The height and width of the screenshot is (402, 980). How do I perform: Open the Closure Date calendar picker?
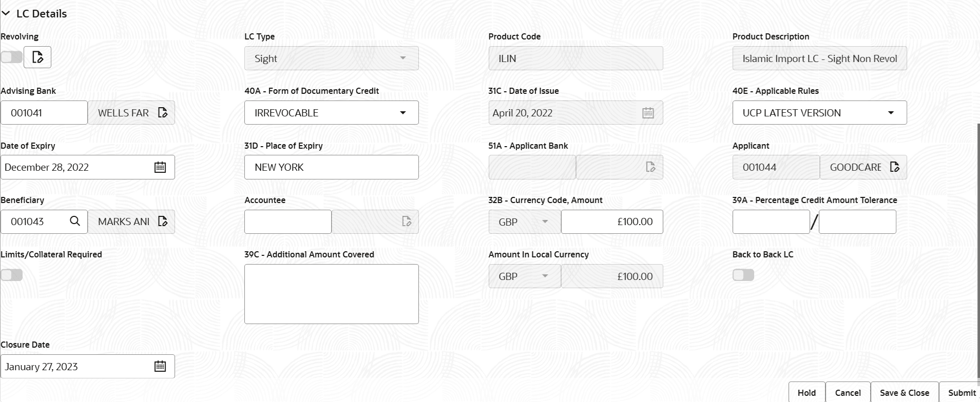[x=160, y=366]
